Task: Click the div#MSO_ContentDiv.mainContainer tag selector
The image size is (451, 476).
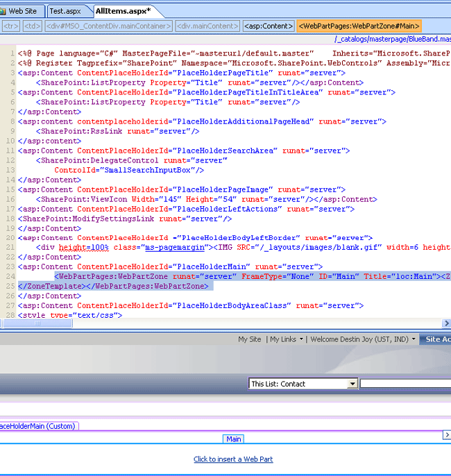Action: coord(108,26)
